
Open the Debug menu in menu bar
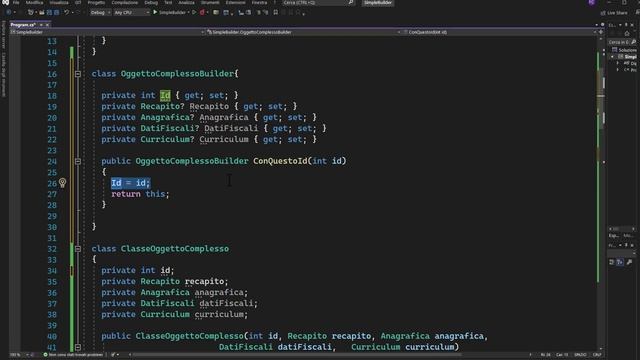151,2
